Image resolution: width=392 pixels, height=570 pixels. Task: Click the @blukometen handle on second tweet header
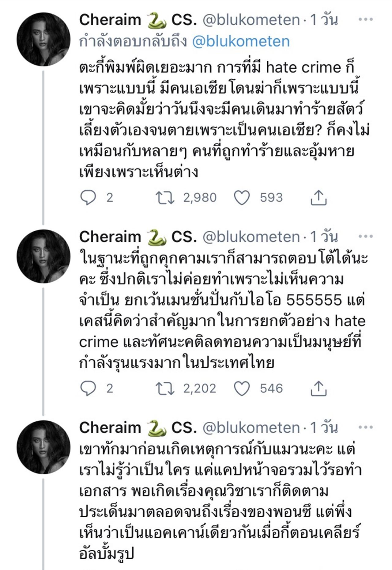(x=251, y=237)
